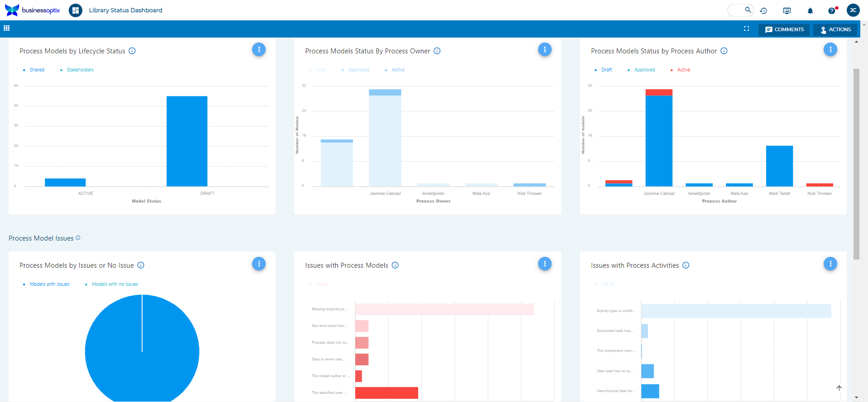Open the messages icon in the top bar
Image resolution: width=868 pixels, height=402 pixels.
[787, 10]
